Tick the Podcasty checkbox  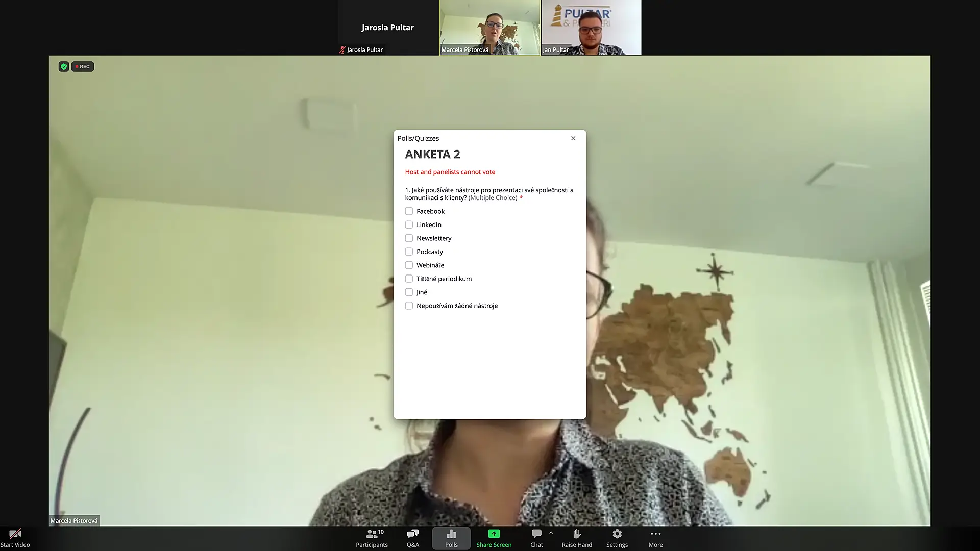(409, 252)
